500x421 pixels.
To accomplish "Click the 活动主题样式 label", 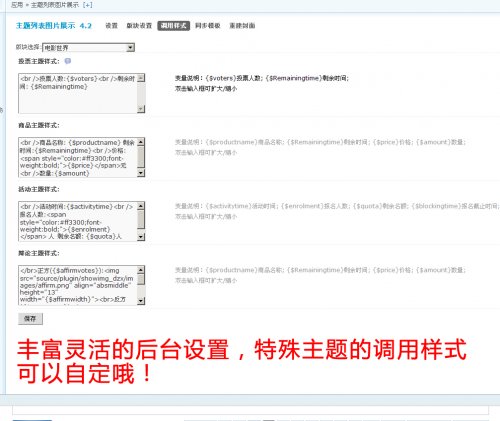I will 39,189.
